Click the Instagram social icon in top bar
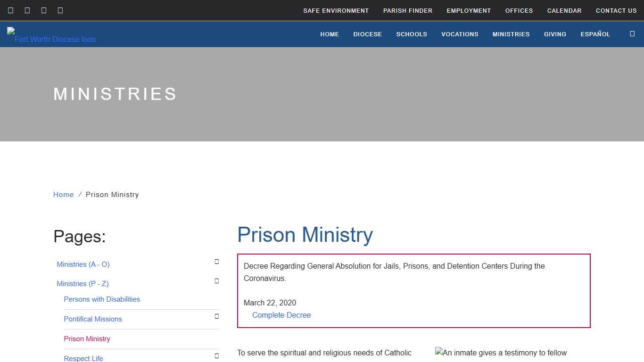Viewport: 644px width, 362px height. point(60,10)
